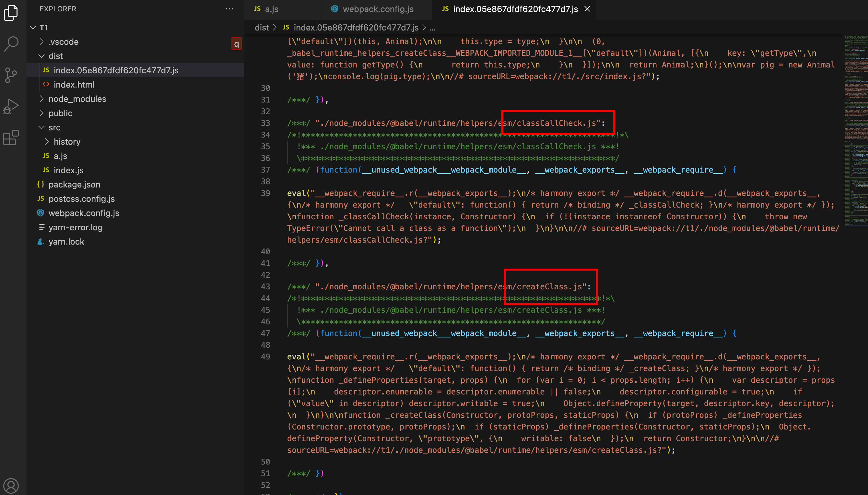Click the index.05e867dfdf620fc477d7.js breadcrumb
Image resolution: width=868 pixels, height=495 pixels.
point(356,28)
